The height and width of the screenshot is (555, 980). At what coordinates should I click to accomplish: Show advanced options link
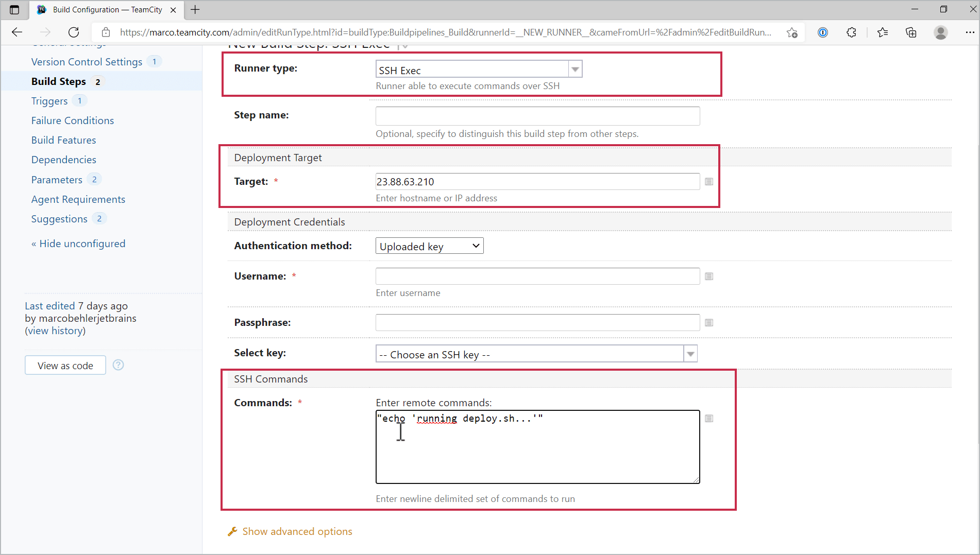click(297, 531)
